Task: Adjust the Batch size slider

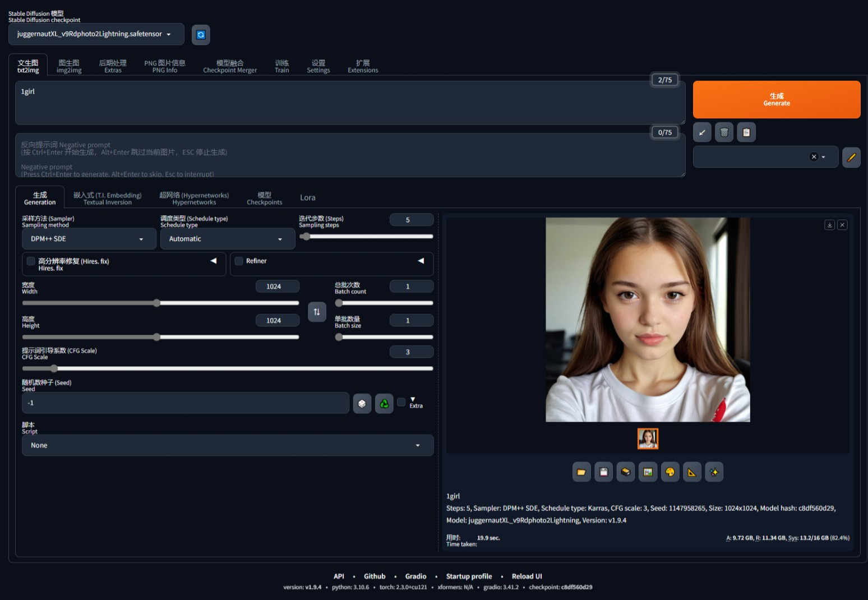Action: click(x=384, y=338)
